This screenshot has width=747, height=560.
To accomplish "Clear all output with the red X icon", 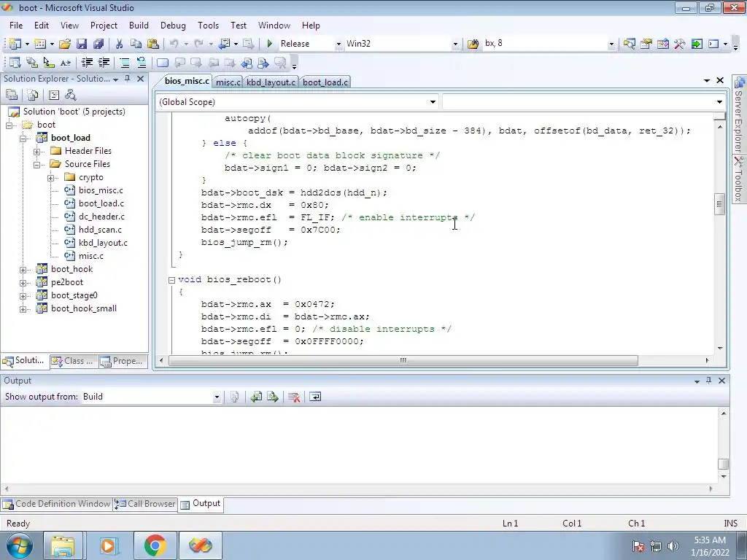I will pyautogui.click(x=294, y=397).
